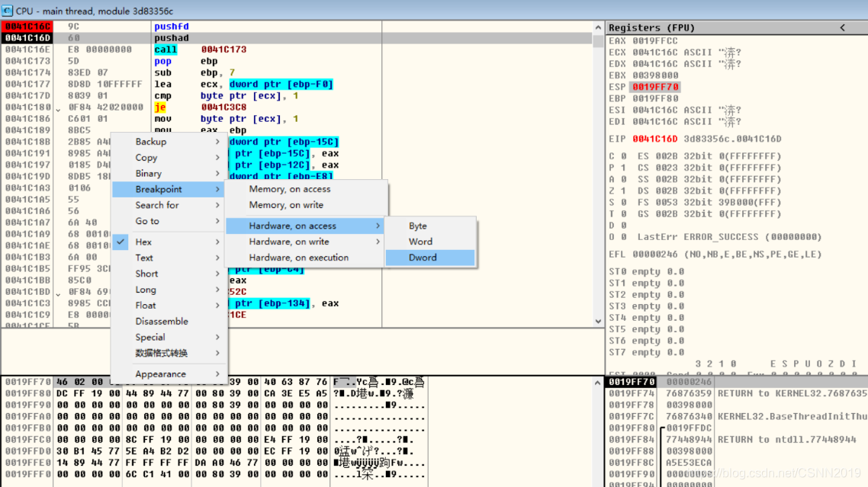Select dump row address 0019FFE0
The width and height of the screenshot is (868, 487).
(27, 463)
